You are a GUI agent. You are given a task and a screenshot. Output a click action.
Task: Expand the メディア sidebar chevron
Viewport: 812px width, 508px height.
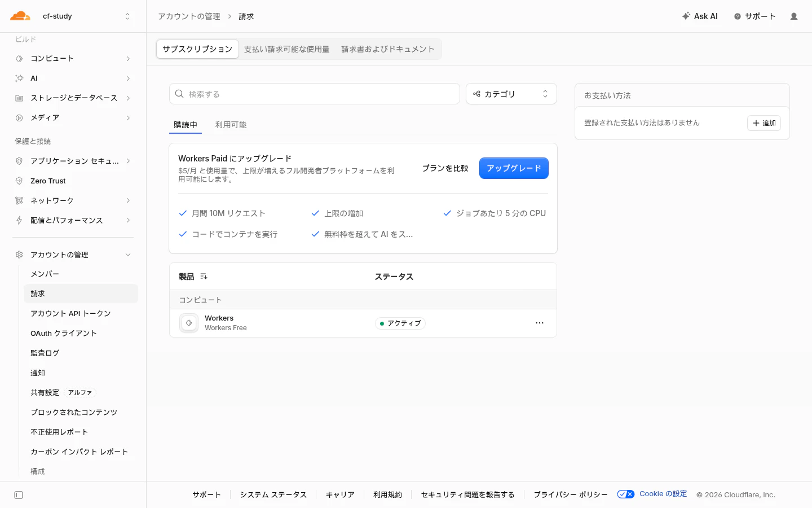click(x=128, y=118)
